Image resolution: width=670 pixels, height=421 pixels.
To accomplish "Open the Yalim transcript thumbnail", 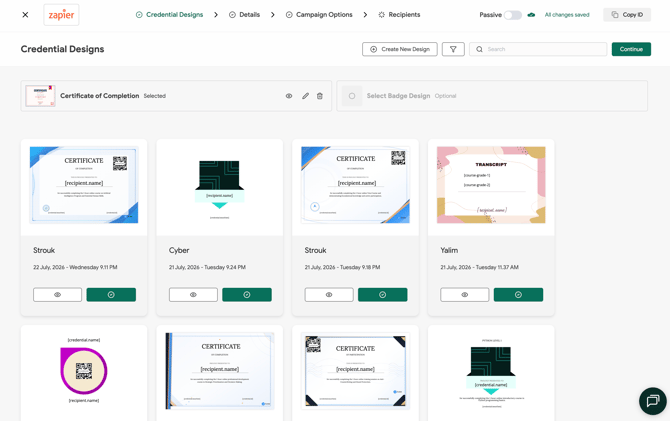I will pos(491,185).
